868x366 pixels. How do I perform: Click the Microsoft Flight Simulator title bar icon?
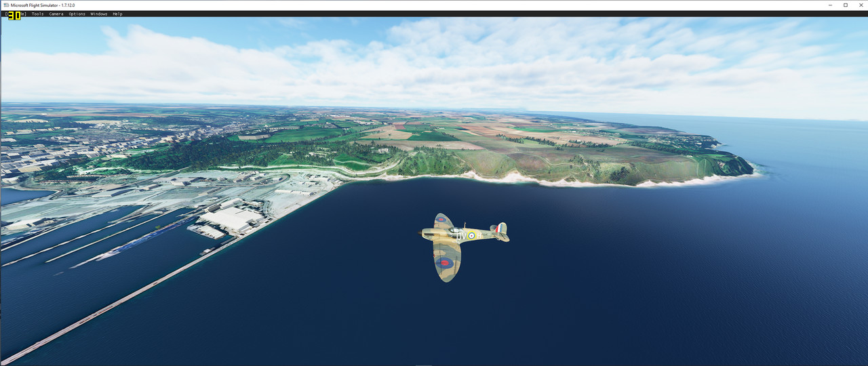[x=5, y=5]
